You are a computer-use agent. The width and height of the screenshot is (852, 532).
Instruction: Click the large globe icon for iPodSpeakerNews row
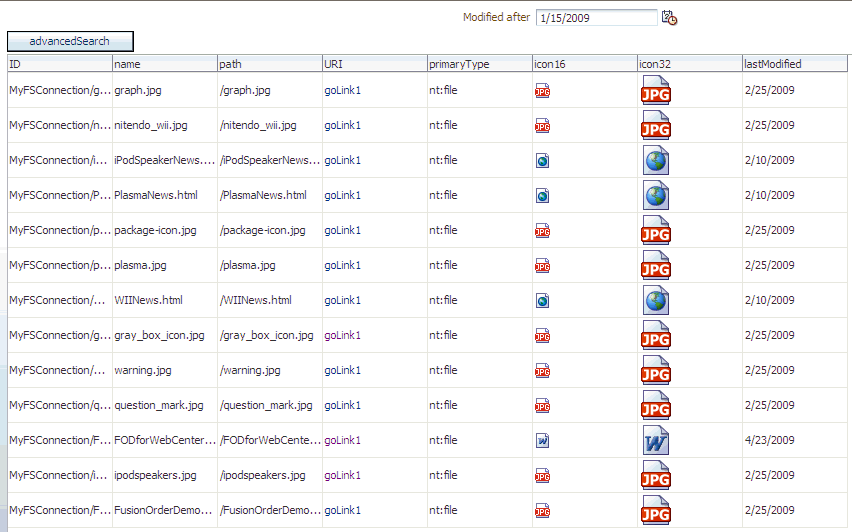(656, 160)
